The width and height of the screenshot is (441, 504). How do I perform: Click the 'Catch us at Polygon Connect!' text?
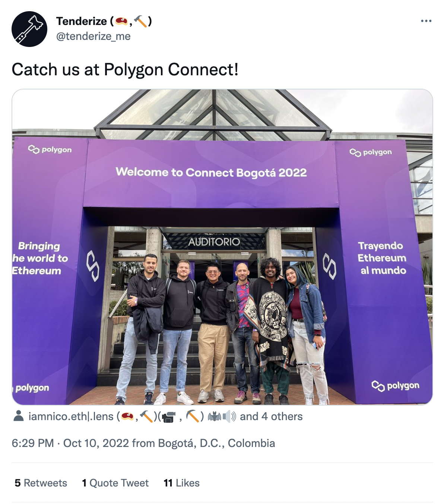pos(125,69)
